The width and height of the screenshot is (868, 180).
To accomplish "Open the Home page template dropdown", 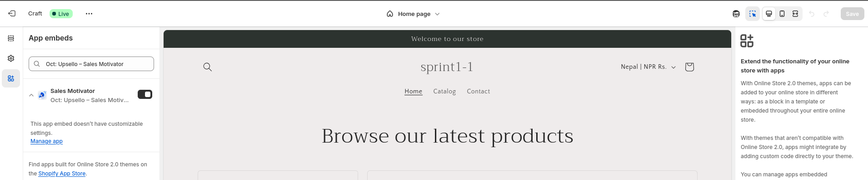I will pyautogui.click(x=413, y=14).
